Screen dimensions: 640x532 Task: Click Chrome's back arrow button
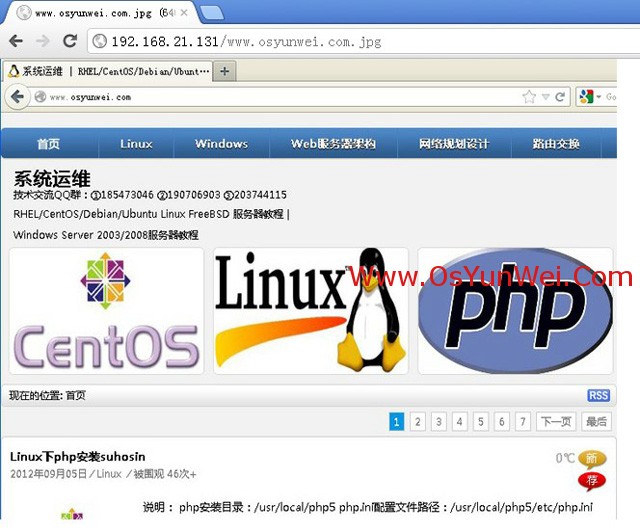coord(16,41)
